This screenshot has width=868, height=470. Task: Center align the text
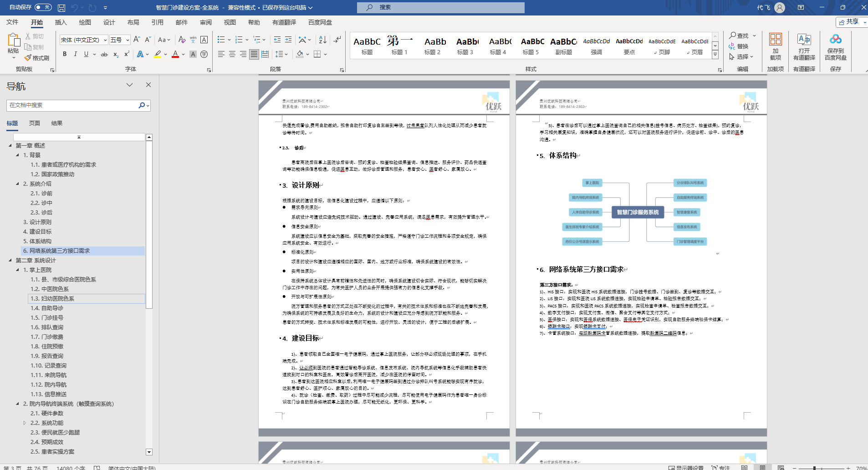(232, 54)
